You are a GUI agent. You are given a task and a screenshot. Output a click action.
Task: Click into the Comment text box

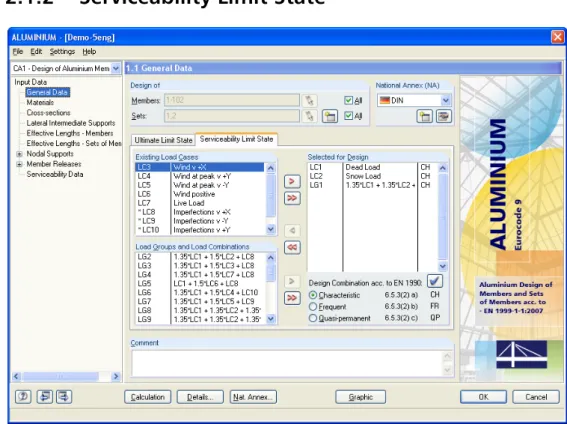tap(287, 364)
